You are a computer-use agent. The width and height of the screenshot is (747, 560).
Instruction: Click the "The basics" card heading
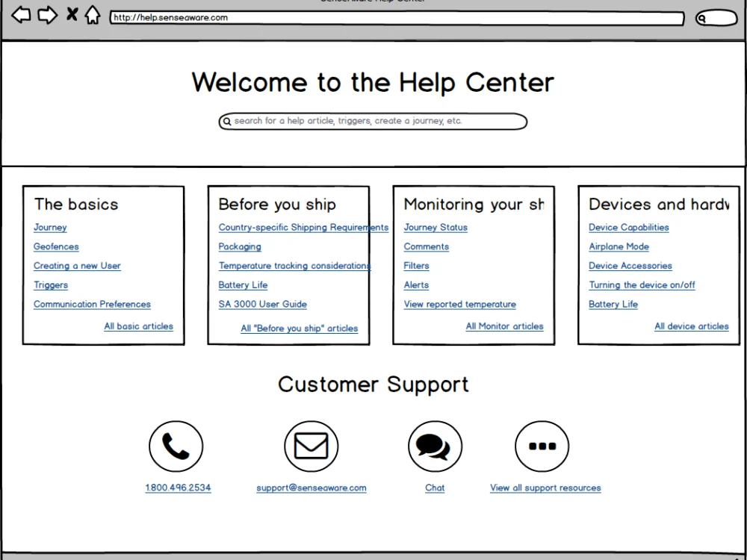(x=76, y=205)
